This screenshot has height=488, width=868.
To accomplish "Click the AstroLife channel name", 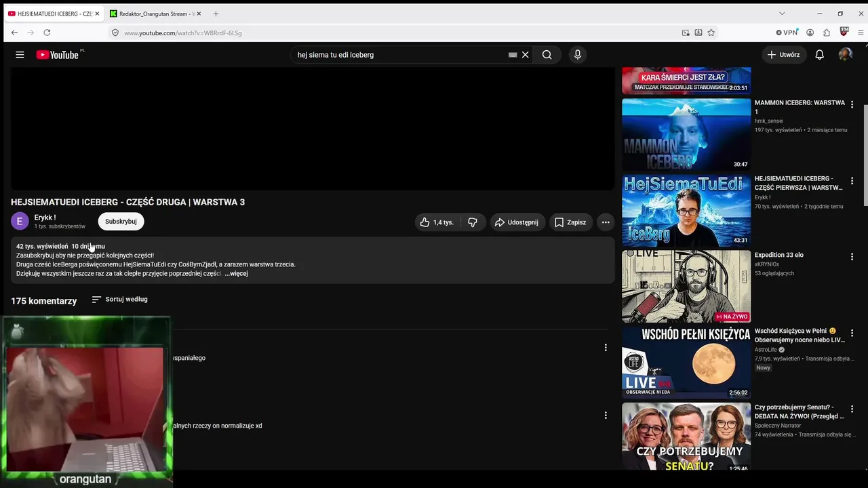I will (766, 350).
